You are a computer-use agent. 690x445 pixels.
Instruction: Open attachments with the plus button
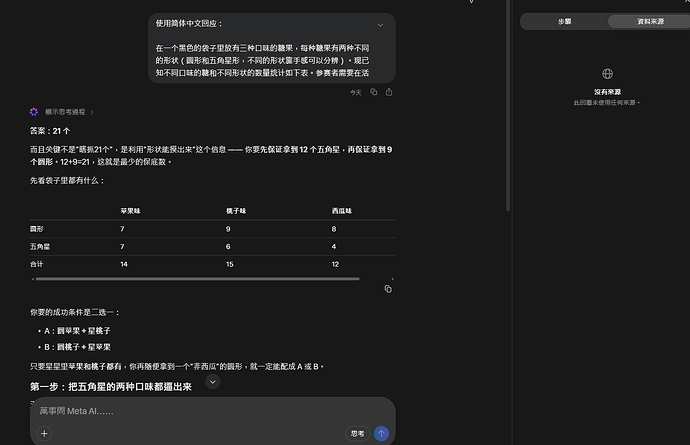(44, 434)
